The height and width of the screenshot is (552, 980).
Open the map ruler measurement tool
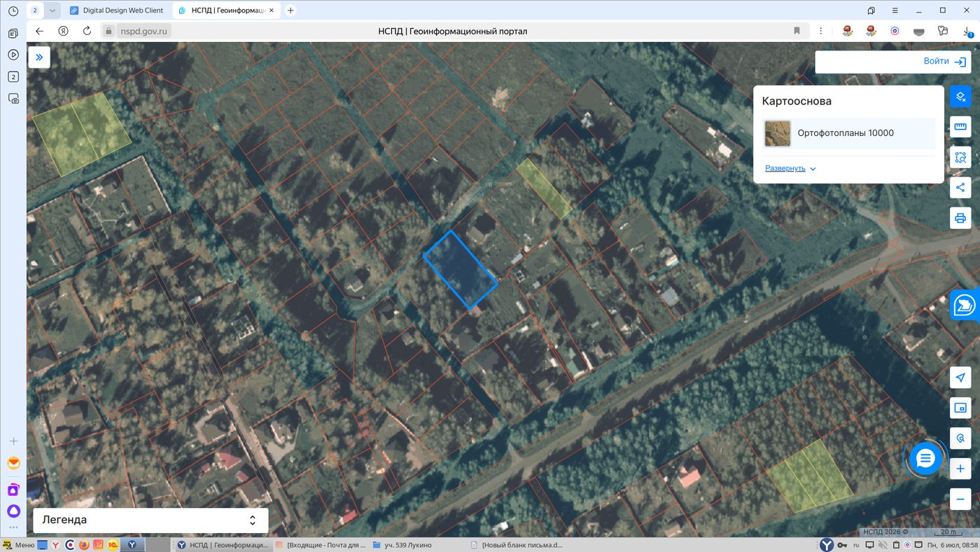tap(960, 127)
